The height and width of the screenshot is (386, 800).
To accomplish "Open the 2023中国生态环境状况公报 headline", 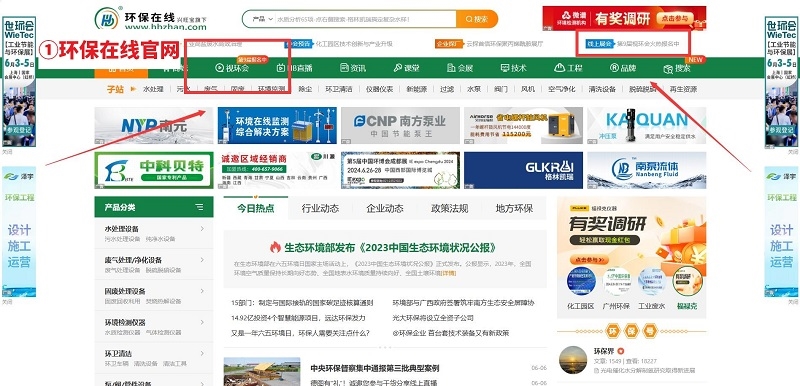I will pos(390,248).
